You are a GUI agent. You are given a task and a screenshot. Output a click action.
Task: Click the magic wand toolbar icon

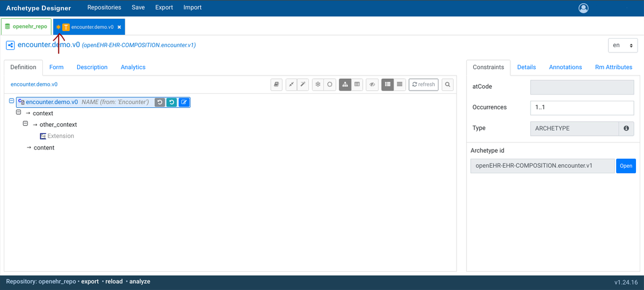[x=303, y=85]
